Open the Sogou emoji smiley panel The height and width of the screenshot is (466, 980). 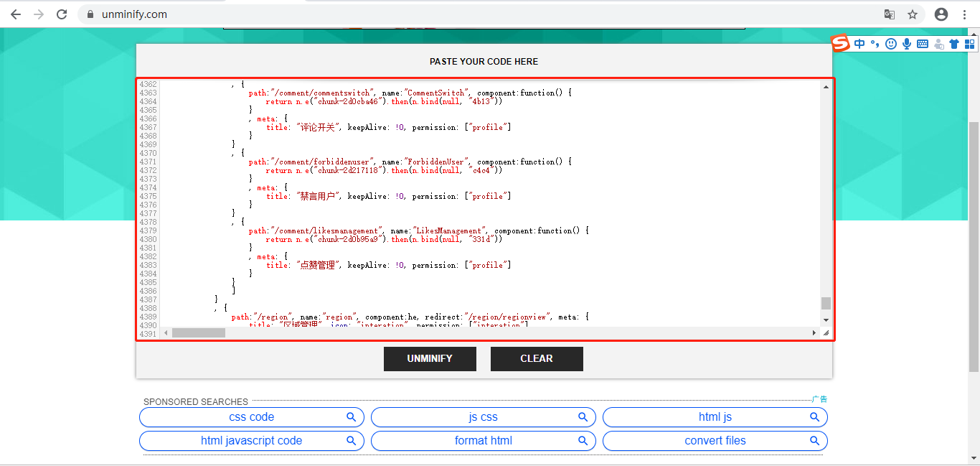coord(891,44)
